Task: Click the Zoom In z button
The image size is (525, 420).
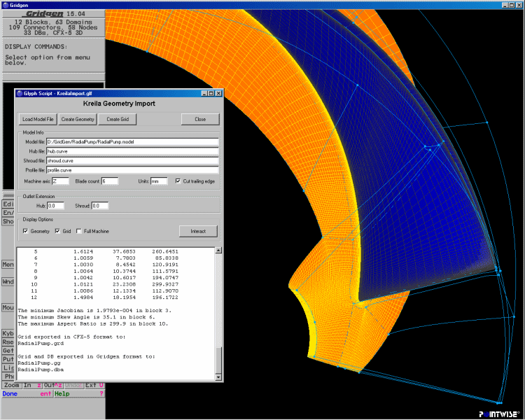Action: (32, 386)
